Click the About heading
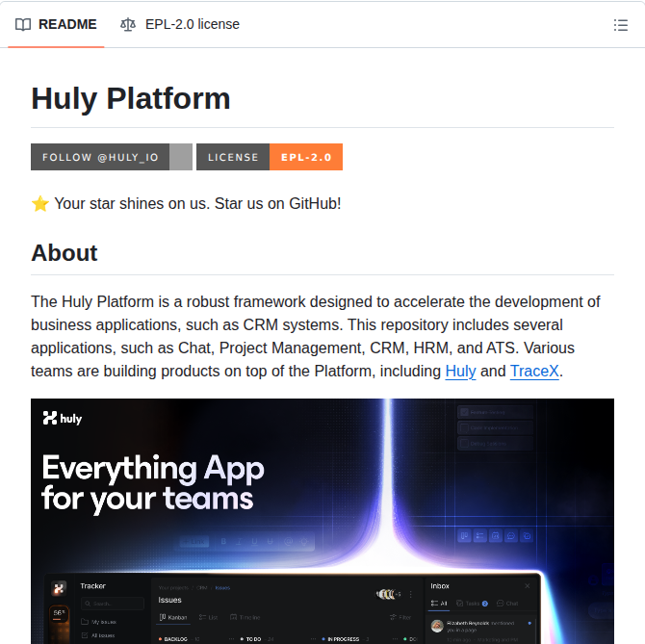The image size is (645, 644). (x=64, y=252)
